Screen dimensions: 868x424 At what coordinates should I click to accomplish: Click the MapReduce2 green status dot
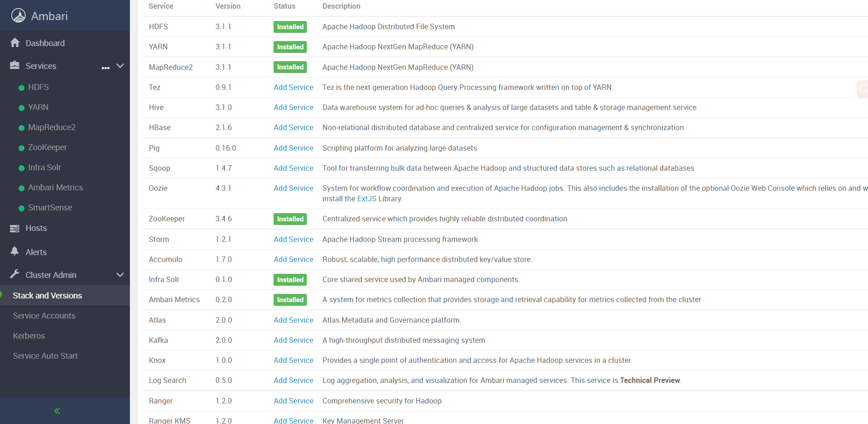[x=21, y=128]
